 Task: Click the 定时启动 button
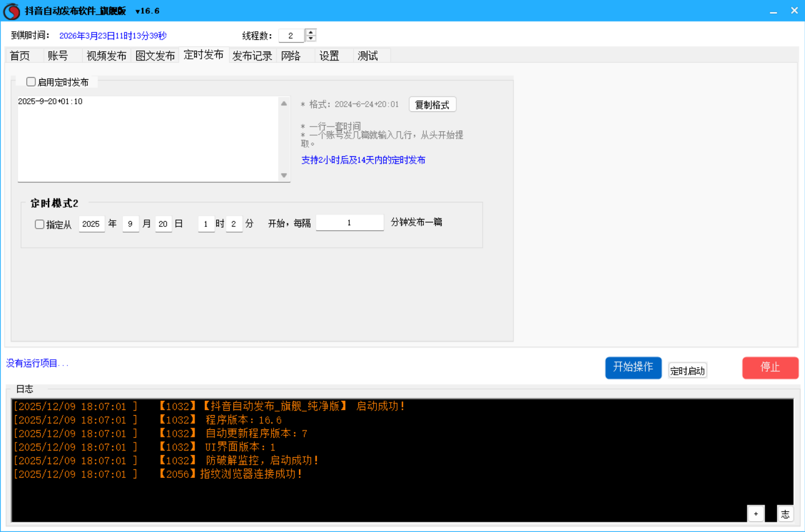[x=687, y=371]
